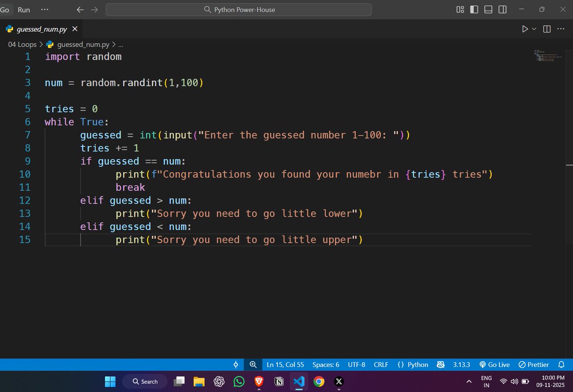Change indentation via Spaces: 6
The height and width of the screenshot is (392, 573).
click(x=326, y=365)
